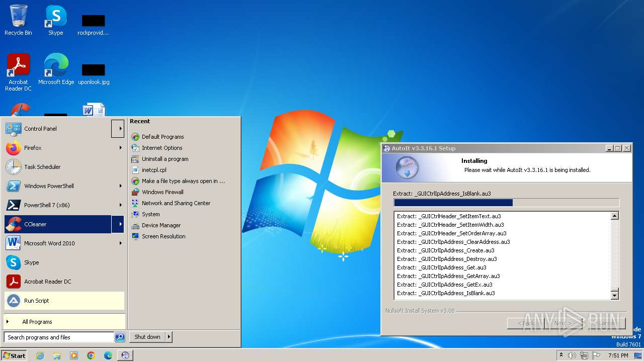Switch to the AutoIt Setup taskbar button
This screenshot has height=362, width=644.
[x=125, y=355]
